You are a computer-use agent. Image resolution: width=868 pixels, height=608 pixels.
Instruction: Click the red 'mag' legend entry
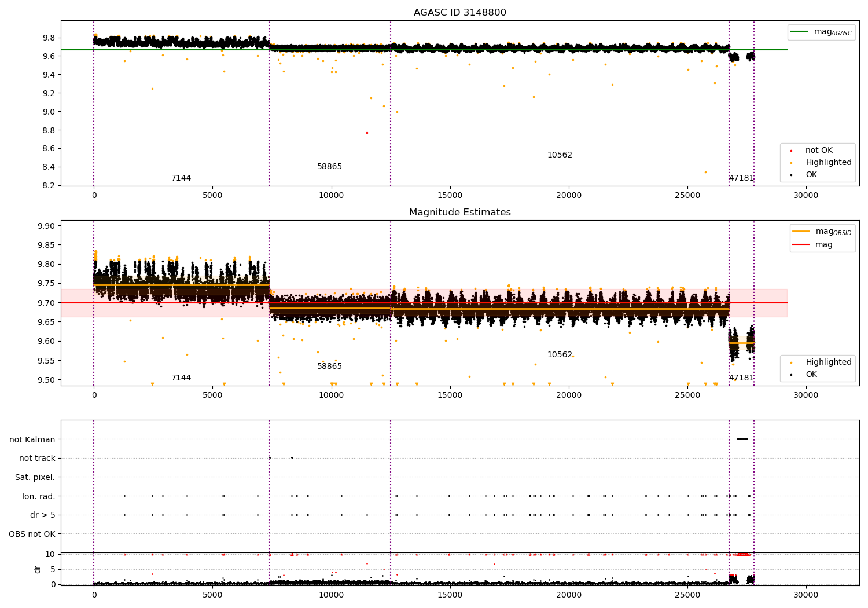pyautogui.click(x=813, y=245)
